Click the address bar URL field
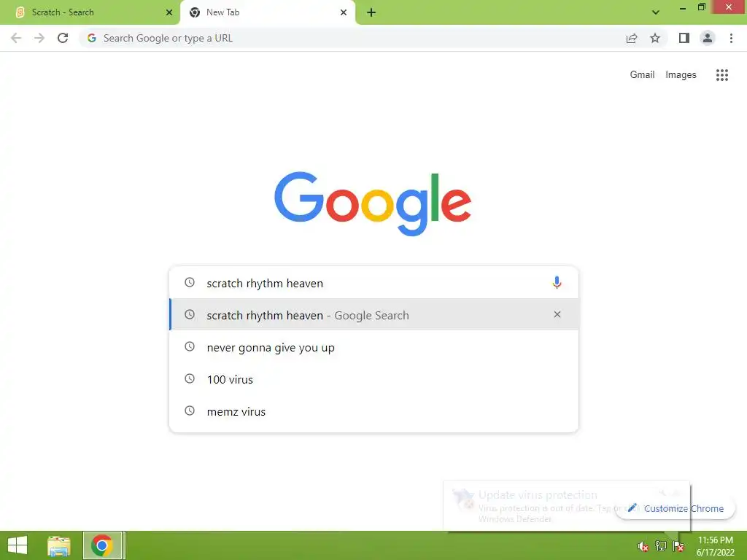Image resolution: width=747 pixels, height=560 pixels. [x=352, y=38]
